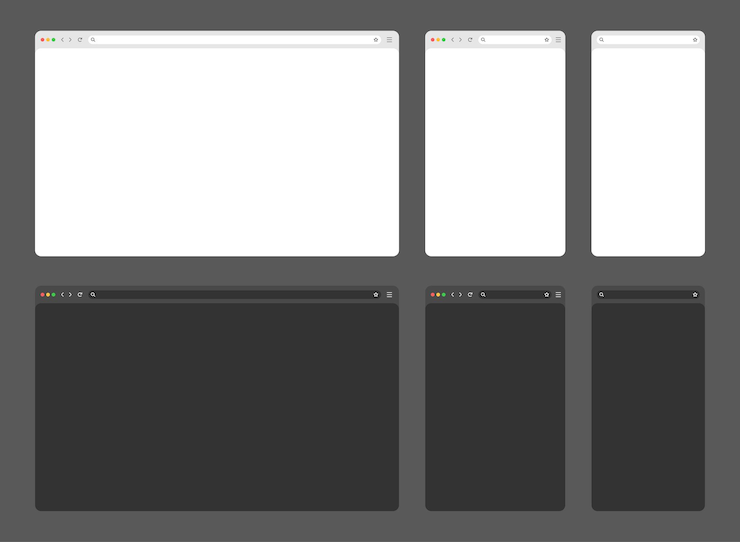
Task: Click the magnifier in the narrow light browser
Action: coord(601,40)
